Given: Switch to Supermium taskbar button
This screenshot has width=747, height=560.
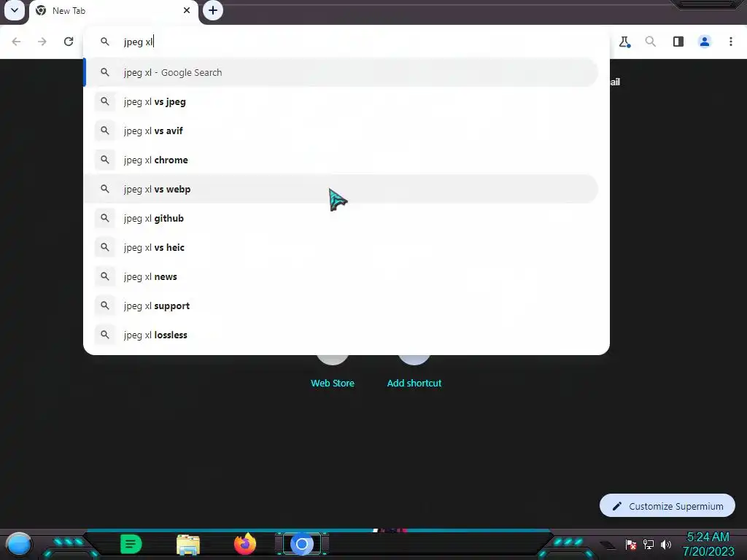Looking at the screenshot, I should (301, 544).
